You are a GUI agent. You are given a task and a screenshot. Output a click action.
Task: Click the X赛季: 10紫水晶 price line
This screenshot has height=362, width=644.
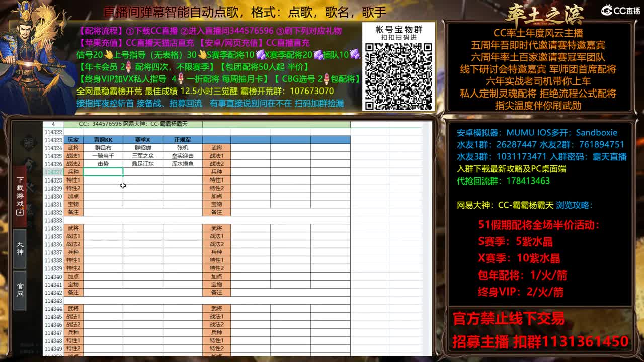(x=519, y=258)
